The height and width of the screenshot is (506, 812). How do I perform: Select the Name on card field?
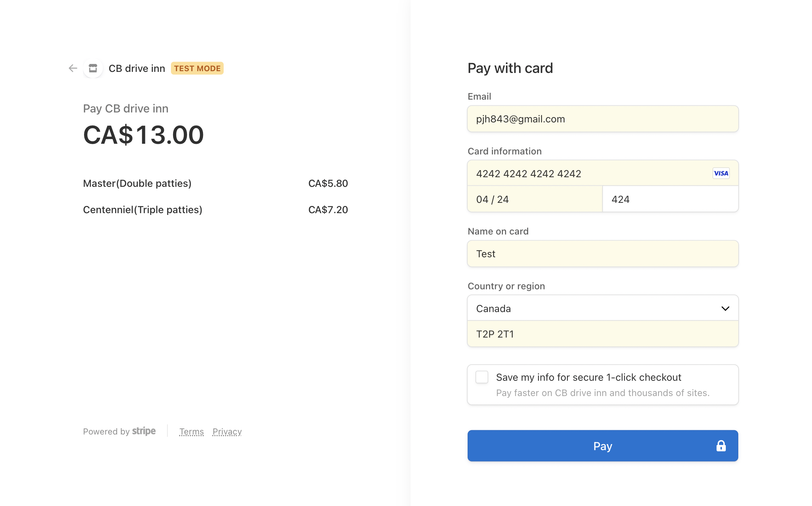click(603, 254)
